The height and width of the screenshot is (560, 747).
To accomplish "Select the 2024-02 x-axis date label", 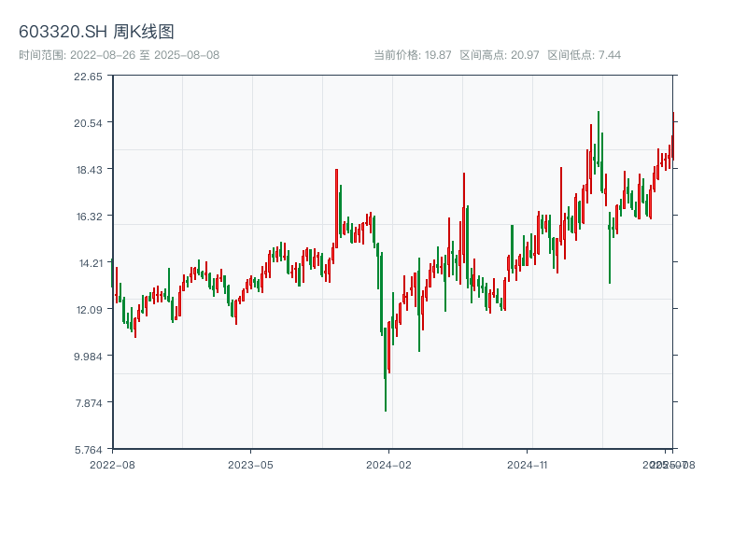I will [388, 464].
